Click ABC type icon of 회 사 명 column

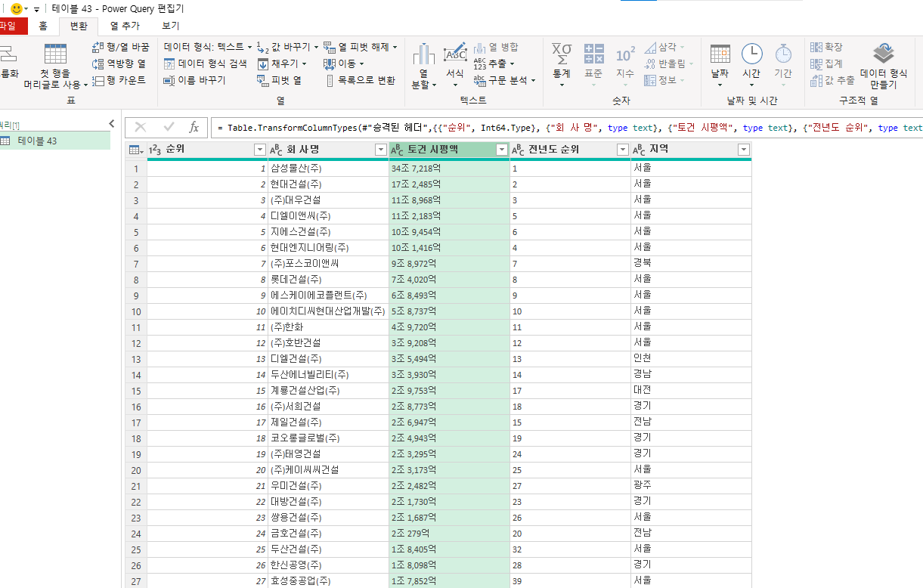[276, 150]
